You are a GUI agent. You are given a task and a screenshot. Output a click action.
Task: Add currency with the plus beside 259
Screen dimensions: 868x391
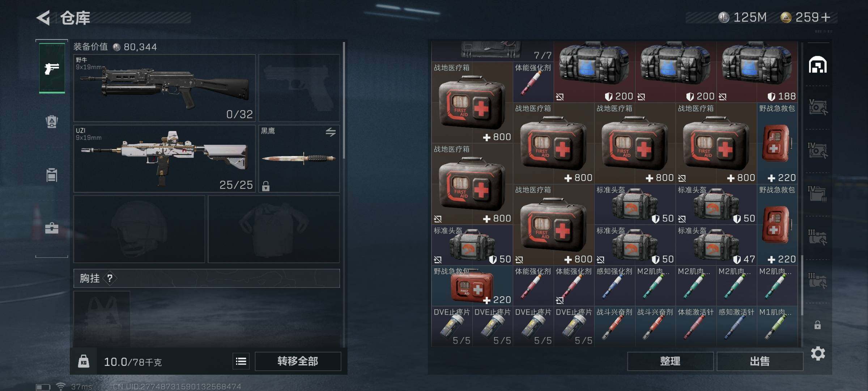(x=825, y=17)
